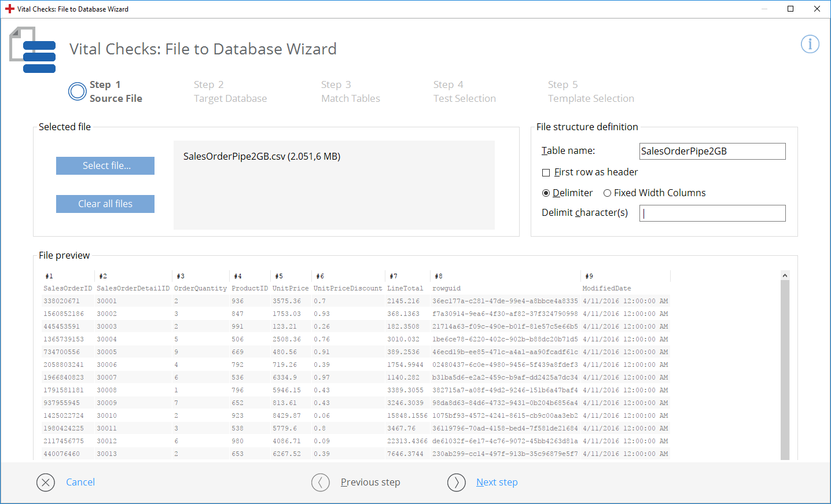Viewport: 831px width, 504px height.
Task: Click the file preview scrollbar up arrow
Action: 785,275
